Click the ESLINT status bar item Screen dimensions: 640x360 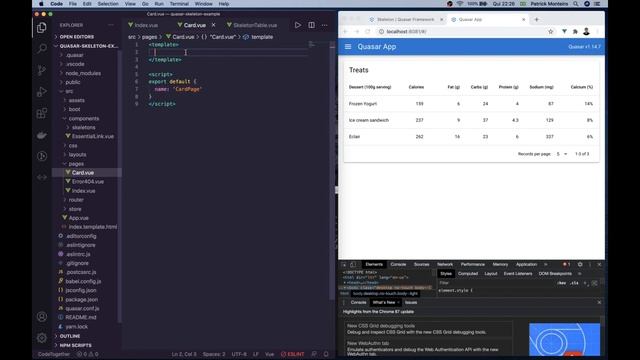pyautogui.click(x=292, y=354)
